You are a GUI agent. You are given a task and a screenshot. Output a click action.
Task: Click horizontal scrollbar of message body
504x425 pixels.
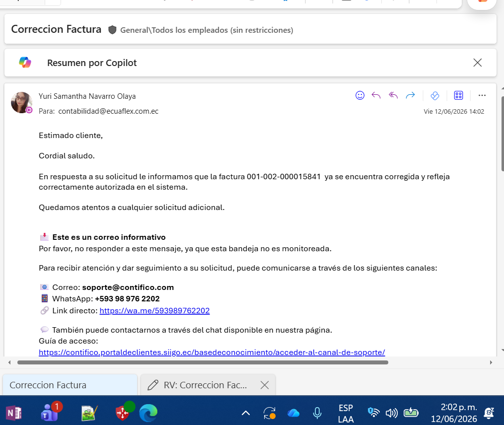tap(203, 362)
